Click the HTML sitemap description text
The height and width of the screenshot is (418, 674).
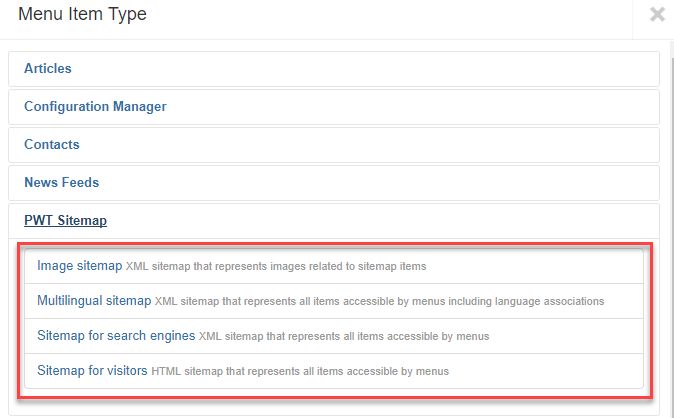click(x=300, y=372)
